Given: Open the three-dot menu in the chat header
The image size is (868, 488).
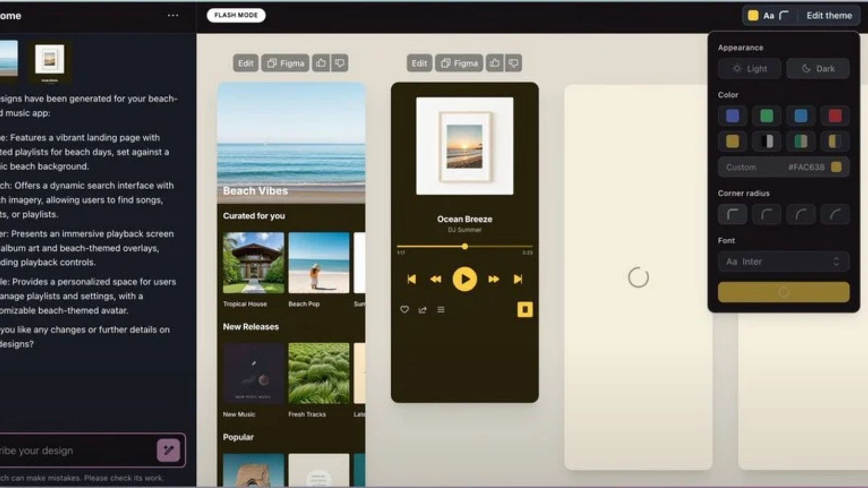Looking at the screenshot, I should pos(173,16).
